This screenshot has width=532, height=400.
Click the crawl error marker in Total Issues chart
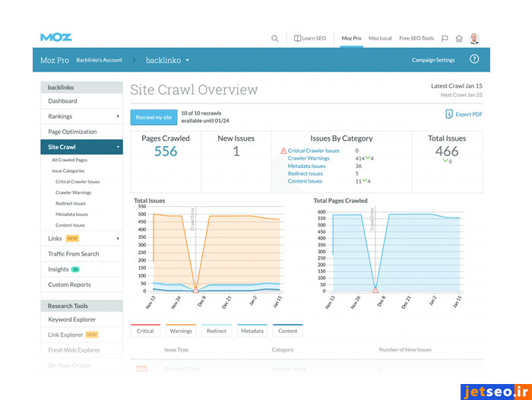[x=195, y=290]
